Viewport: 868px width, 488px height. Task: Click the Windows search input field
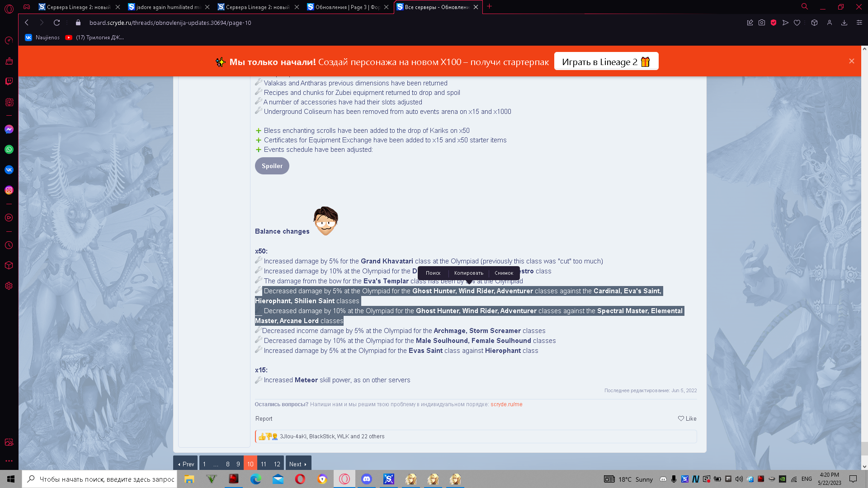tap(106, 479)
